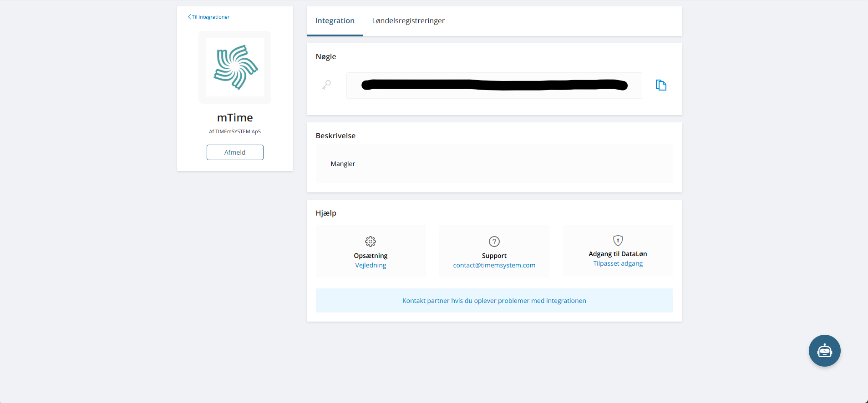Copy the integration key with the copy icon
Screen dimensions: 868x403
(661, 85)
